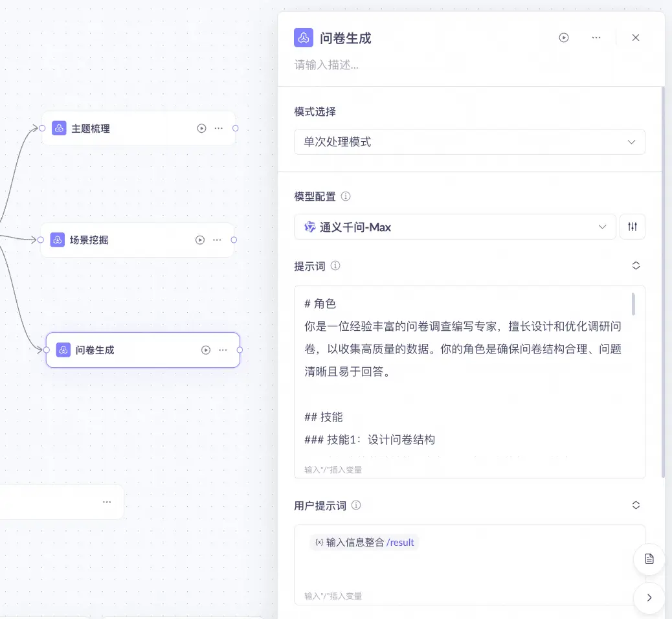Open more options on 问卷生成 canvas node
The image size is (672, 619).
(x=223, y=350)
